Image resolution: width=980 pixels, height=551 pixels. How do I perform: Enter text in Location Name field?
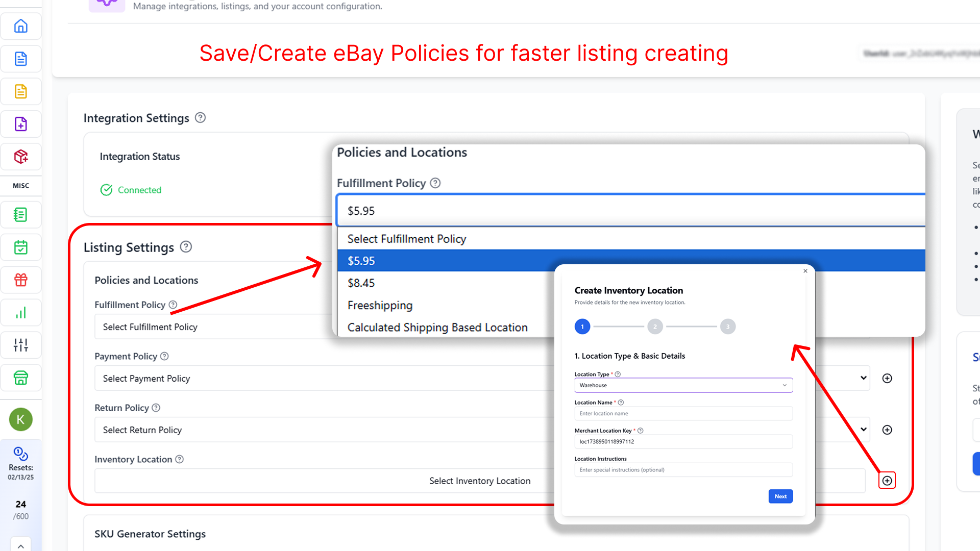click(682, 413)
